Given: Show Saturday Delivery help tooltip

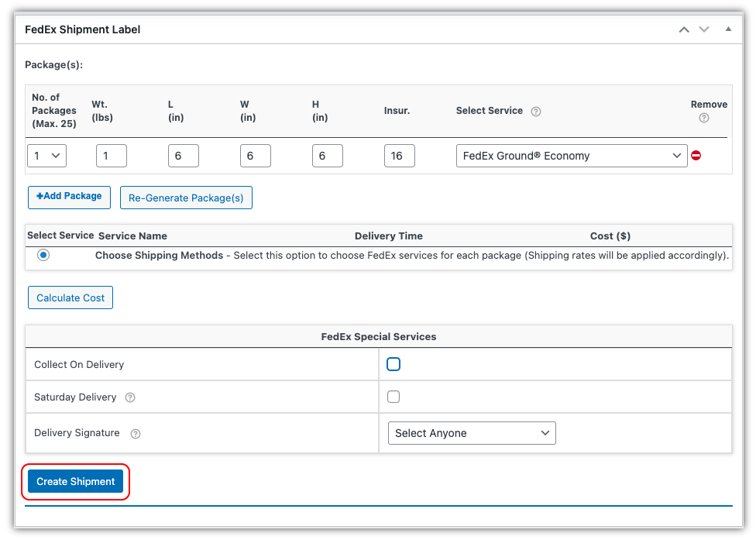Looking at the screenshot, I should pos(130,397).
